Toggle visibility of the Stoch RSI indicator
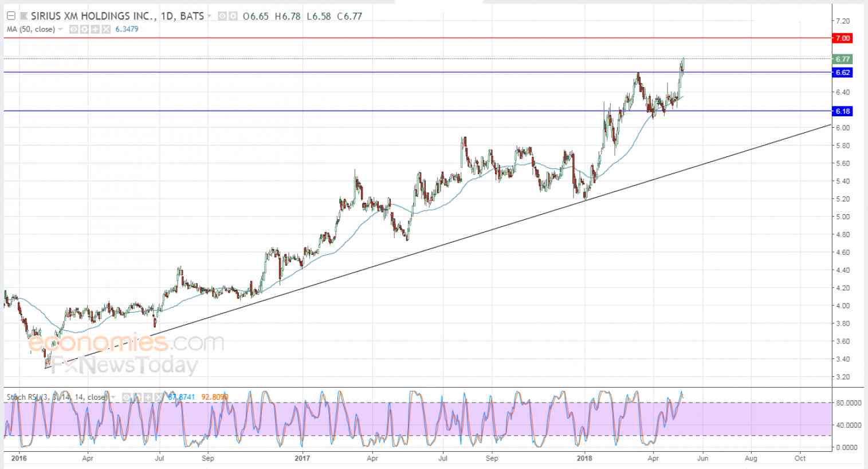The height and width of the screenshot is (469, 868). [x=125, y=397]
